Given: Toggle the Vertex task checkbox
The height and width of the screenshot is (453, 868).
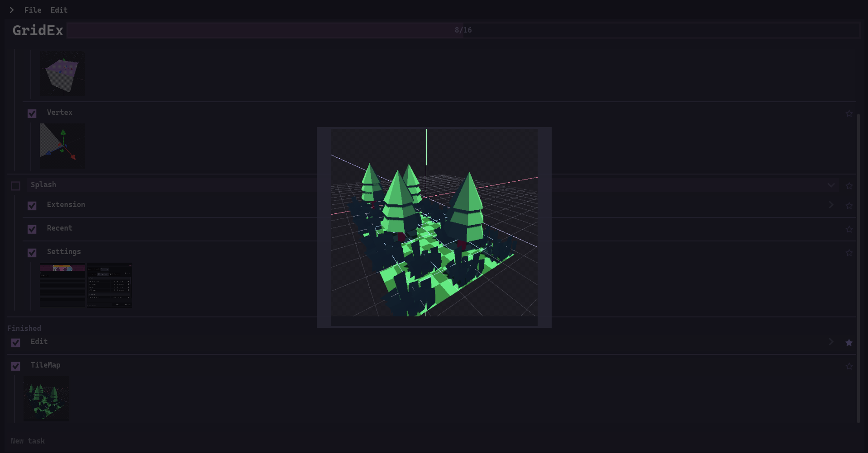Looking at the screenshot, I should (32, 113).
